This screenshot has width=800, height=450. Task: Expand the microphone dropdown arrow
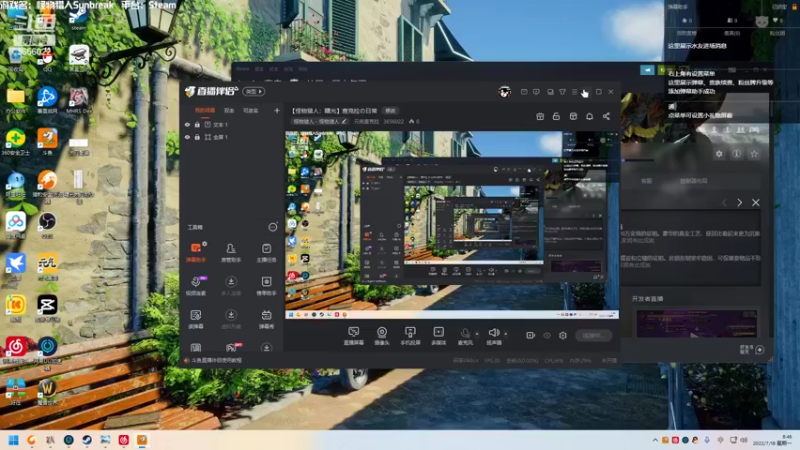[477, 334]
